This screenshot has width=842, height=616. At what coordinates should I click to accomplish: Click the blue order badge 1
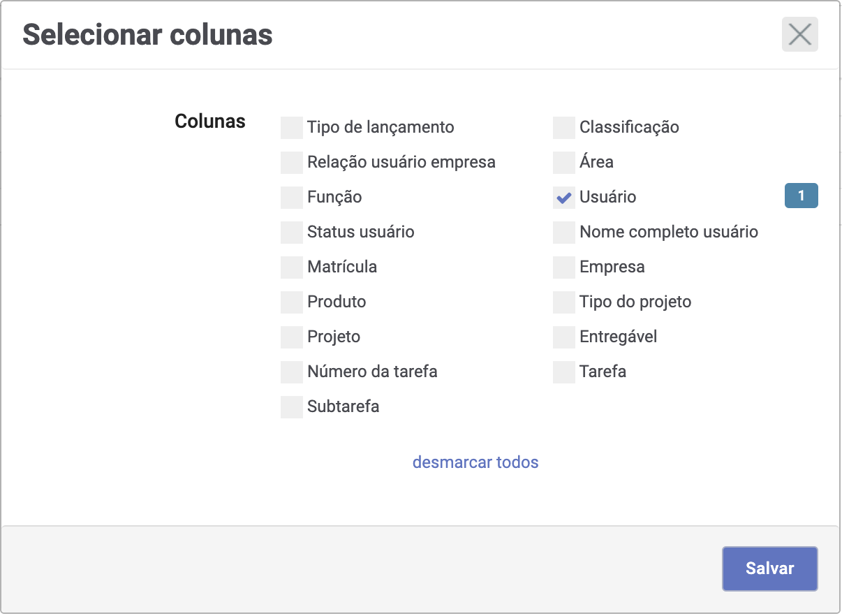click(801, 196)
